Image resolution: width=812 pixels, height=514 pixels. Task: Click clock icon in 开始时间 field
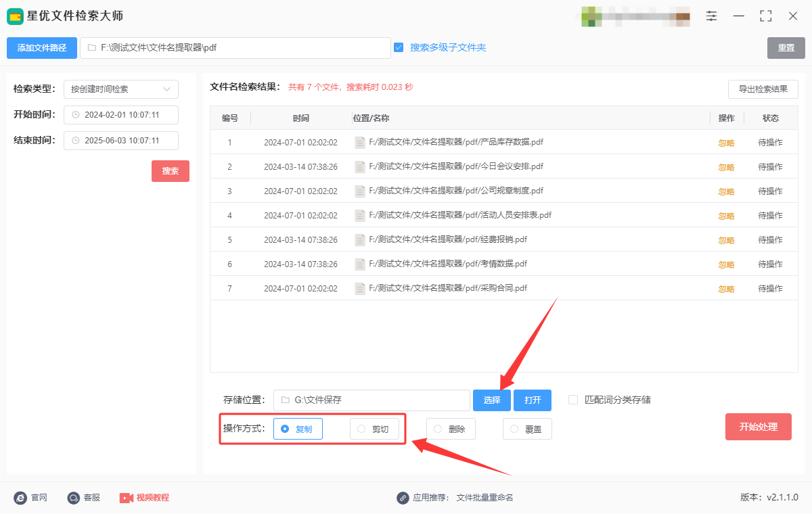(76, 115)
